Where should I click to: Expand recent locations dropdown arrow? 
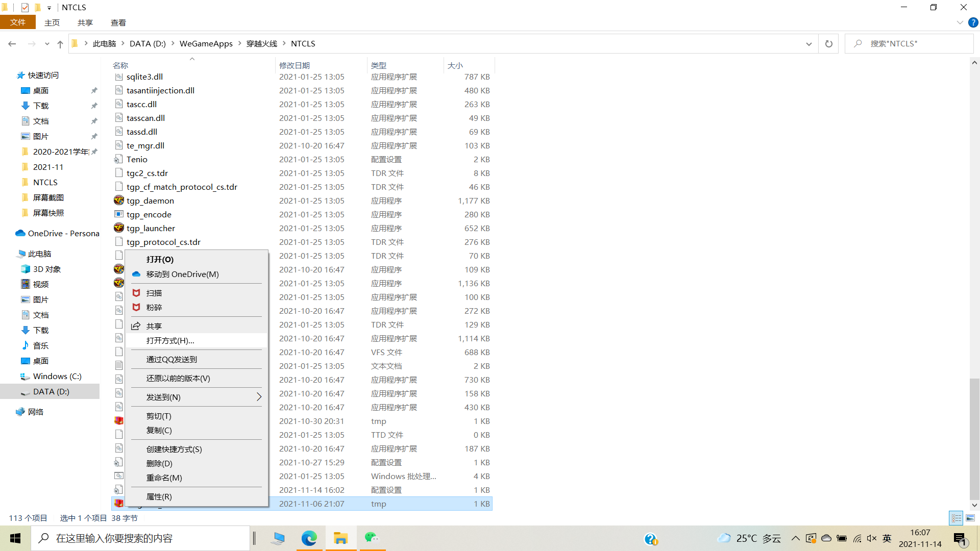click(47, 44)
